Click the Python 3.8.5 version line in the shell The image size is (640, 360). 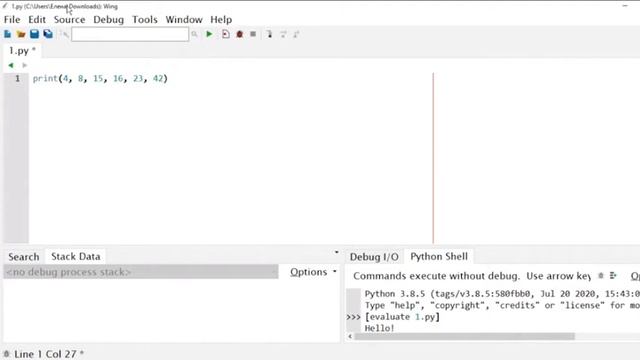[x=502, y=294]
